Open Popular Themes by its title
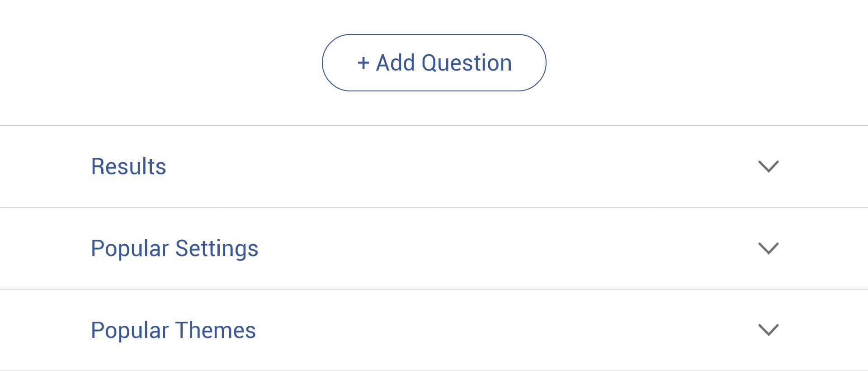 [x=173, y=330]
